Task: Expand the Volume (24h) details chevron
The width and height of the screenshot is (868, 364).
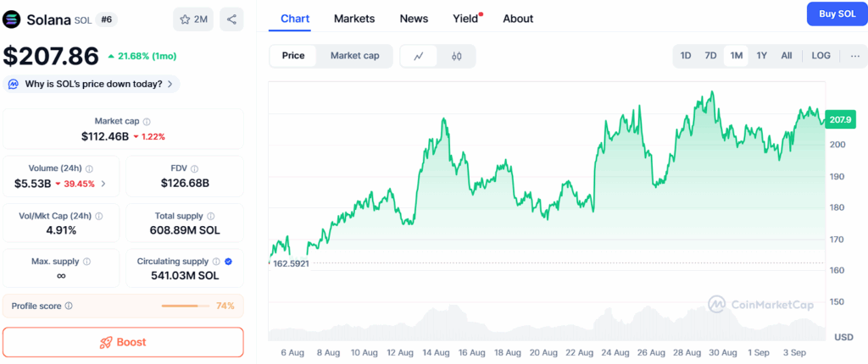Action: click(x=103, y=184)
